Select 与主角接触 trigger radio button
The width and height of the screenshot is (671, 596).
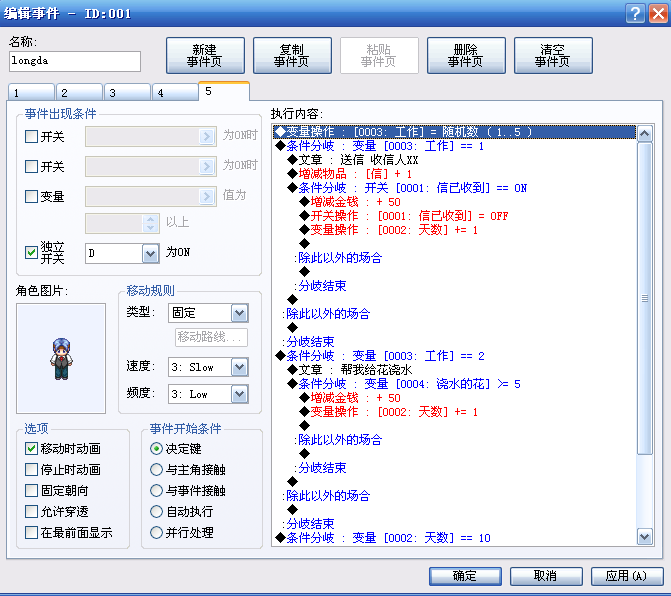[156, 469]
